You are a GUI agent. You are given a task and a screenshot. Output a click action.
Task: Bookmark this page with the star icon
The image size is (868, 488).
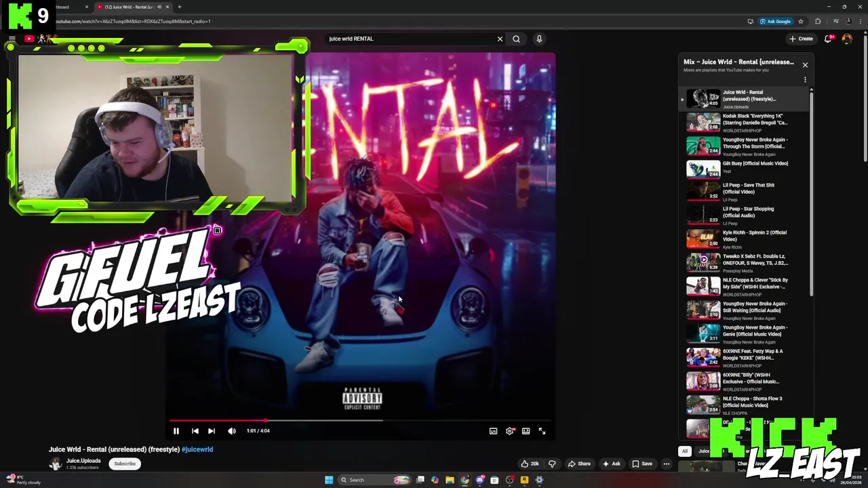click(801, 21)
